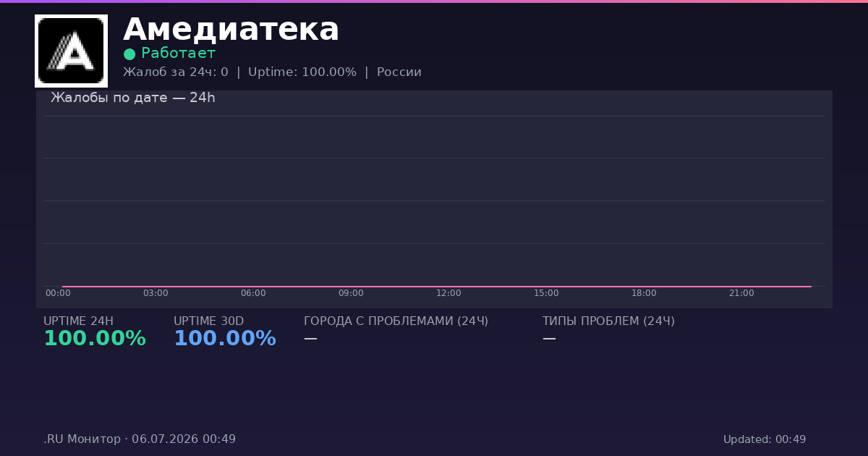Click the 00:00 timeline marker
The height and width of the screenshot is (456, 868).
(58, 293)
